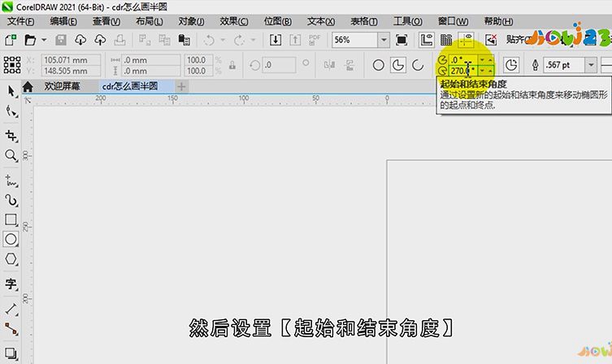
Task: Open the 效果(C) menu
Action: point(234,21)
